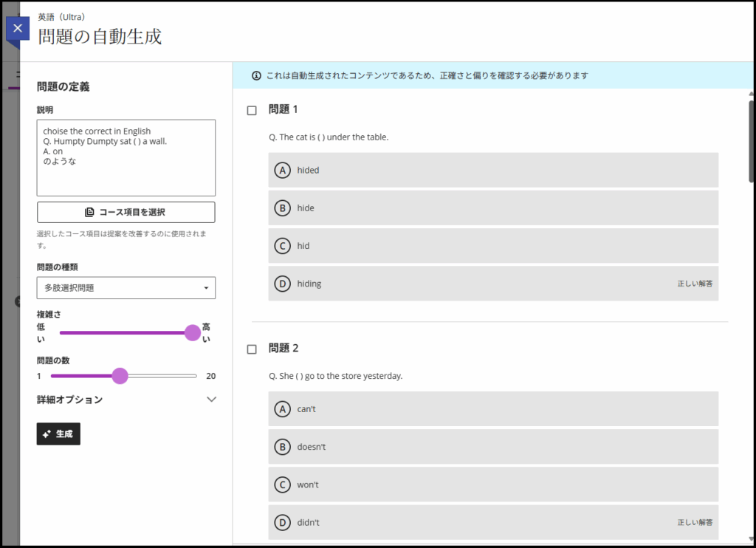Screen dimensions: 756x548
Task: Click the info icon in the blue banner
Action: [256, 75]
